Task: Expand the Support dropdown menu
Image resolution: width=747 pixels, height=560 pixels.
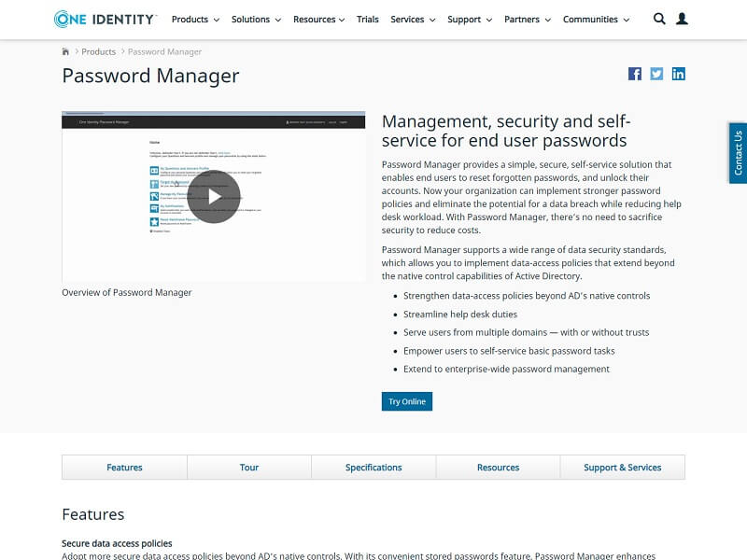Action: [470, 20]
